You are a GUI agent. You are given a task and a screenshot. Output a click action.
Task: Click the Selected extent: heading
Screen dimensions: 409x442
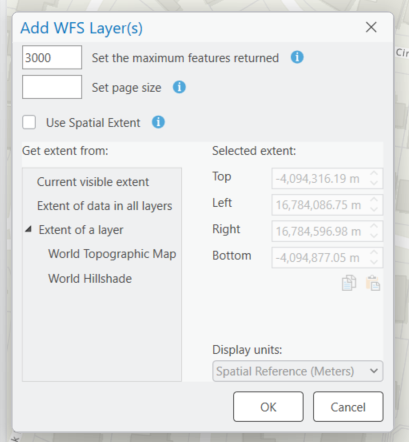(254, 151)
